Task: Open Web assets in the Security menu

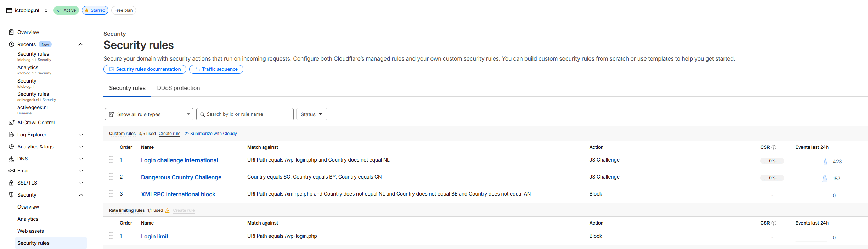Action: (x=30, y=231)
